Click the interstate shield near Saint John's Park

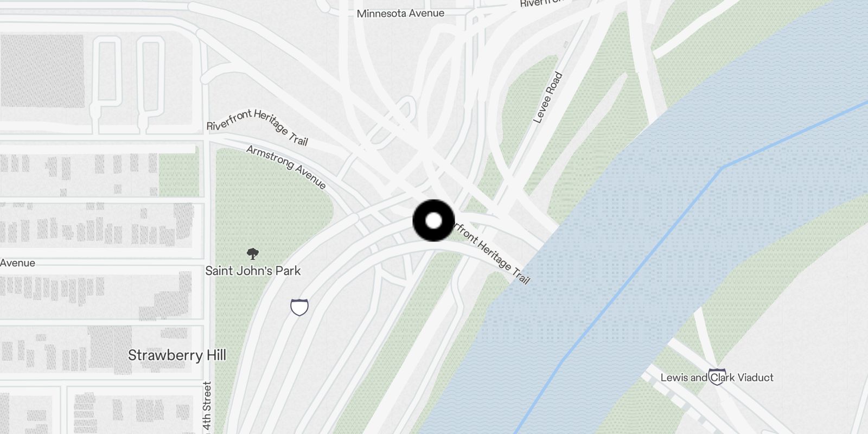coord(299,307)
